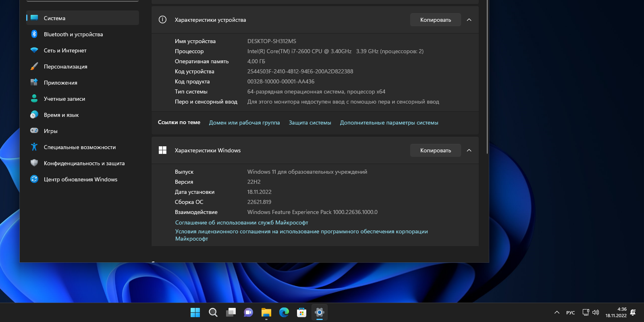Open File Explorer from taskbar

point(266,312)
